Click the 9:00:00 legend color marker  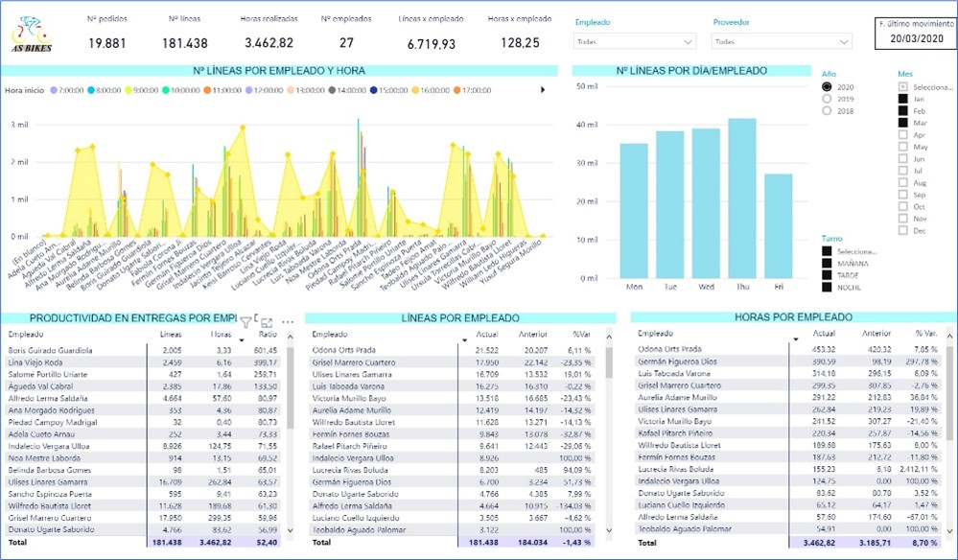pyautogui.click(x=129, y=90)
